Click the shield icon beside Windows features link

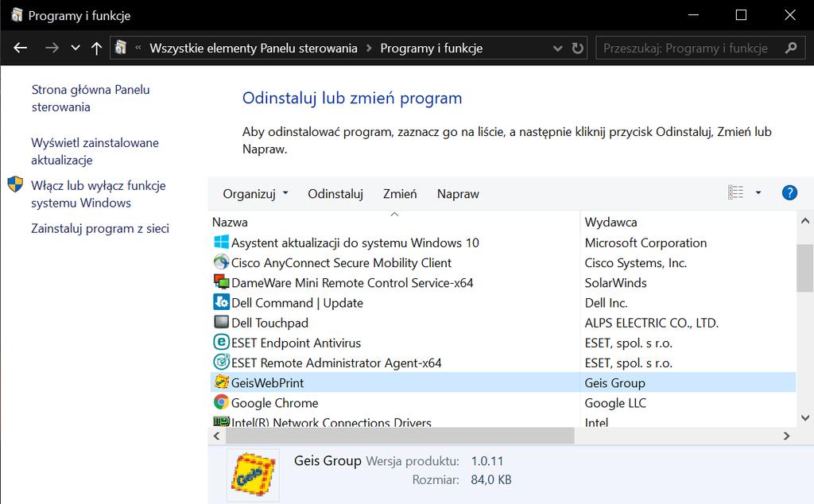(x=15, y=184)
